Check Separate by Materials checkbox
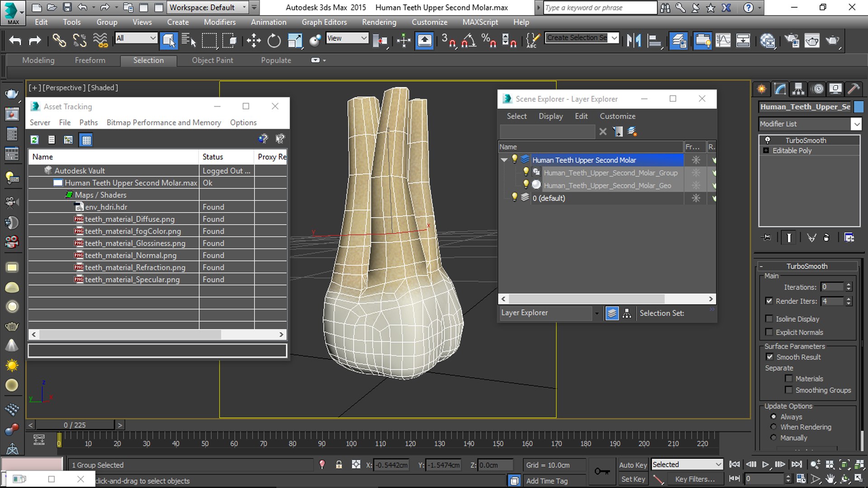Image resolution: width=868 pixels, height=488 pixels. click(x=789, y=379)
